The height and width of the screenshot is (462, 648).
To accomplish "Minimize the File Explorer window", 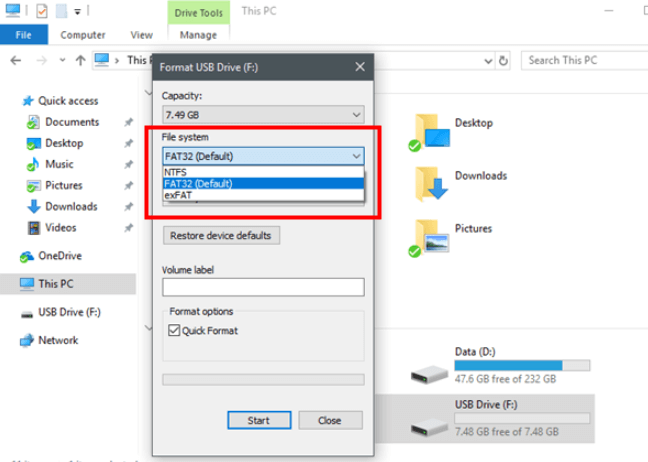I will coord(609,11).
